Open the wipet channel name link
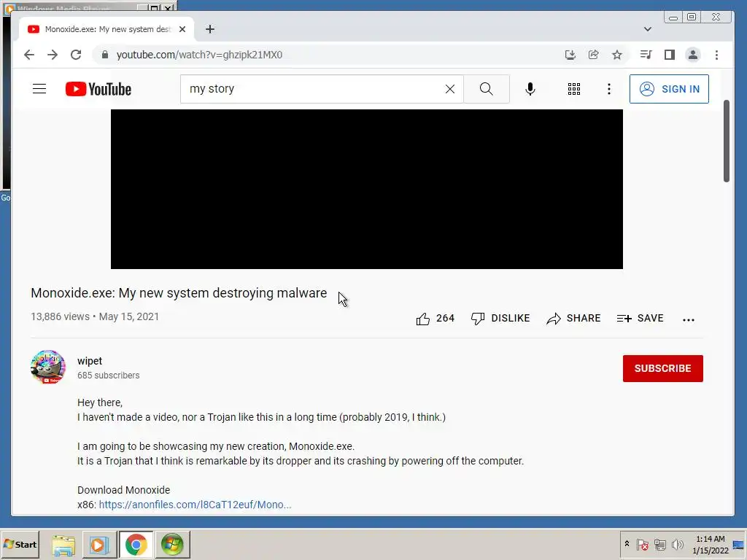Viewport: 747px width, 560px height. pos(90,361)
